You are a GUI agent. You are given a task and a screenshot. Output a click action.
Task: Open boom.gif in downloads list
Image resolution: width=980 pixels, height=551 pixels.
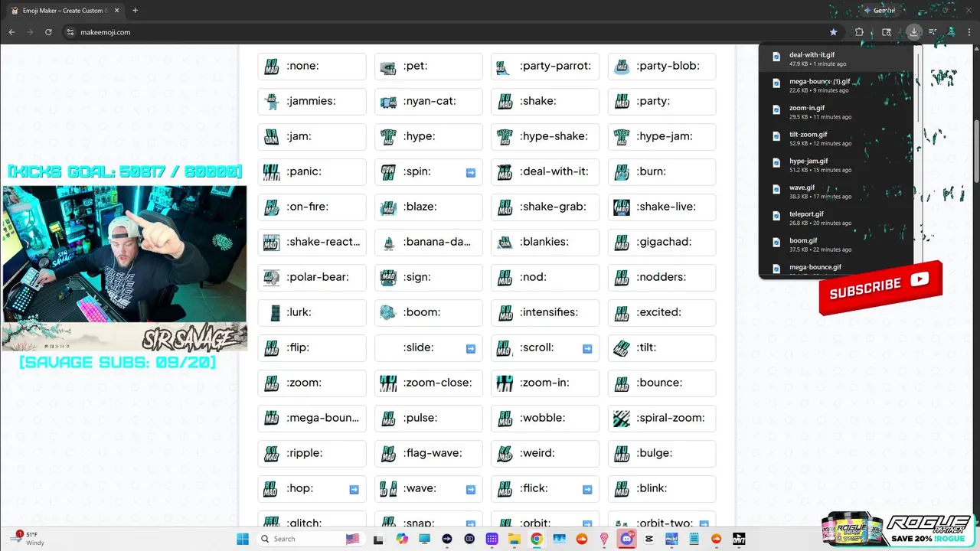point(836,244)
